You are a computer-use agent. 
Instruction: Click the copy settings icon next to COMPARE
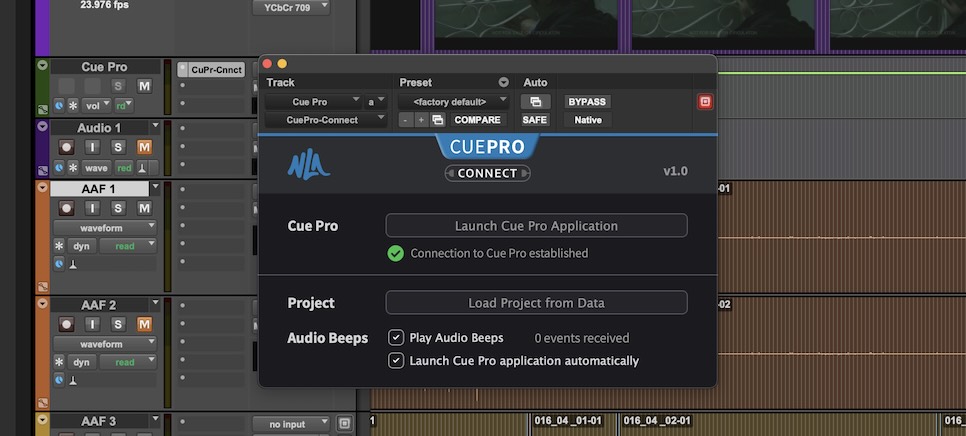[437, 120]
